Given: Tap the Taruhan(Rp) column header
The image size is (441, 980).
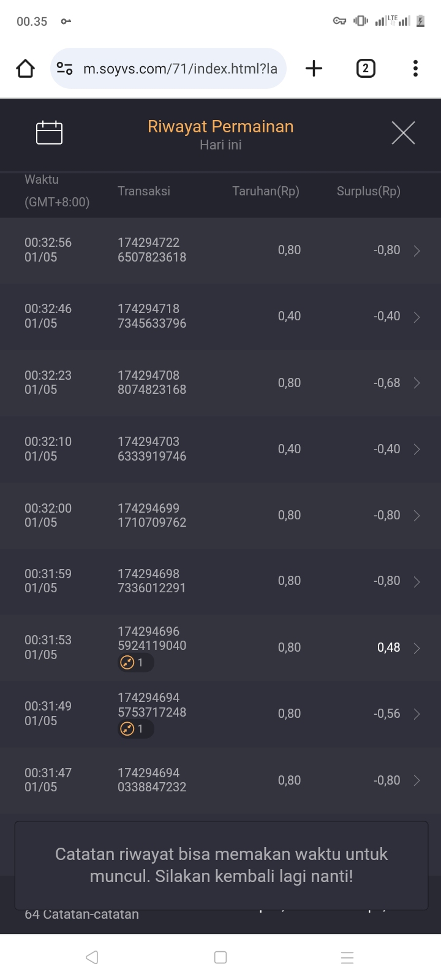Looking at the screenshot, I should click(265, 191).
